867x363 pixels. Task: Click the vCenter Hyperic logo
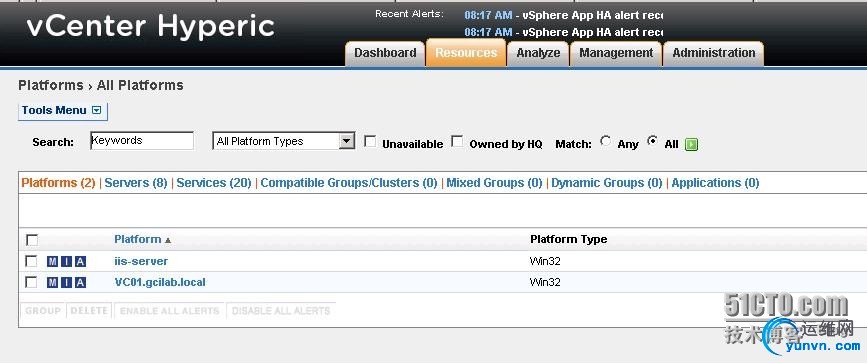pyautogui.click(x=150, y=27)
